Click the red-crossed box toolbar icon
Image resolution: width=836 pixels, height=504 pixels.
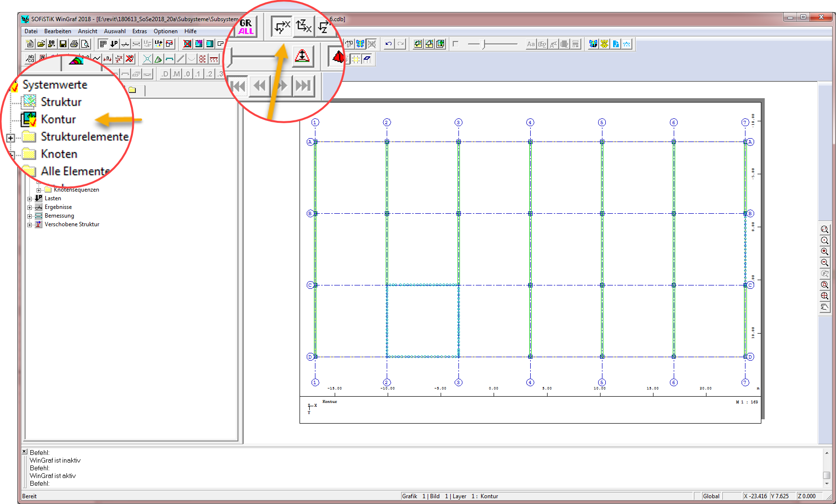[x=187, y=44]
